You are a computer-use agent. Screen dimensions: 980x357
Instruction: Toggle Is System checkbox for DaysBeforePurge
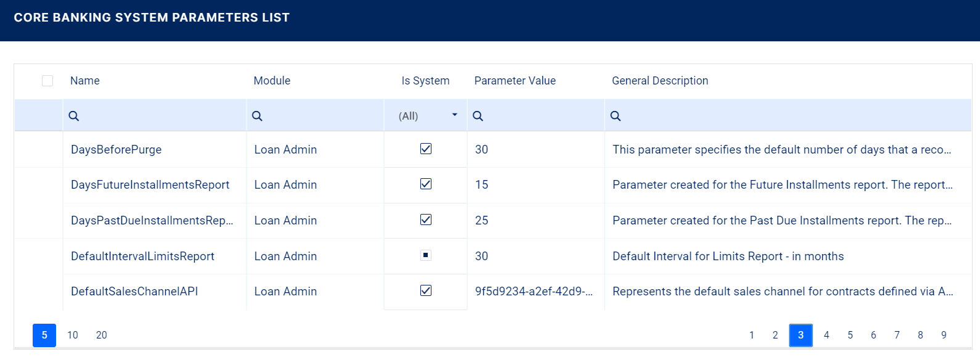(425, 149)
